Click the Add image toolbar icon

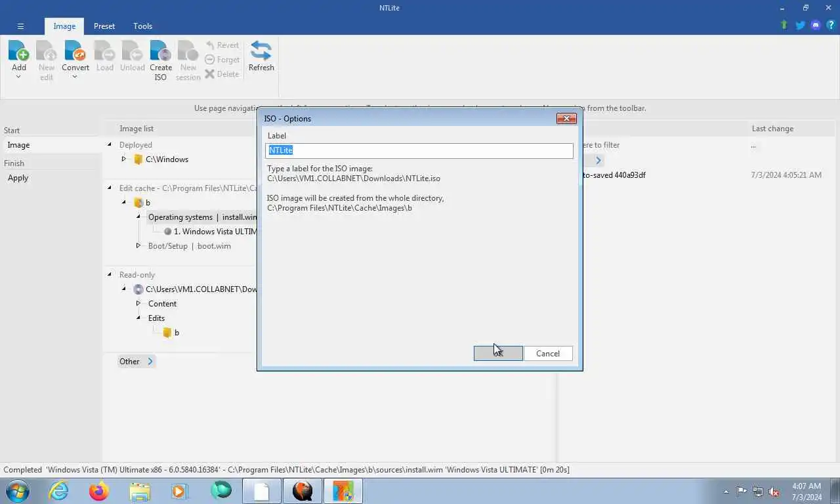[18, 51]
